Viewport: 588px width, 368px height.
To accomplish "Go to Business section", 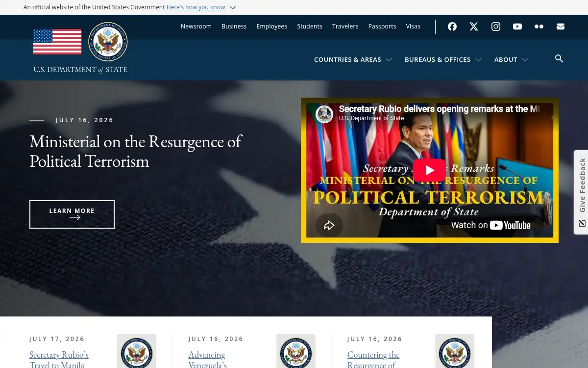I will click(x=234, y=26).
